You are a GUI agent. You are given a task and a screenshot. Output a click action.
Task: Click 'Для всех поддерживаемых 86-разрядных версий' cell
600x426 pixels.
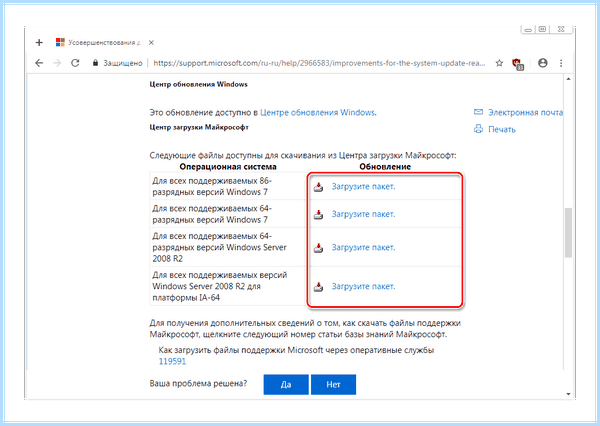coord(227,186)
